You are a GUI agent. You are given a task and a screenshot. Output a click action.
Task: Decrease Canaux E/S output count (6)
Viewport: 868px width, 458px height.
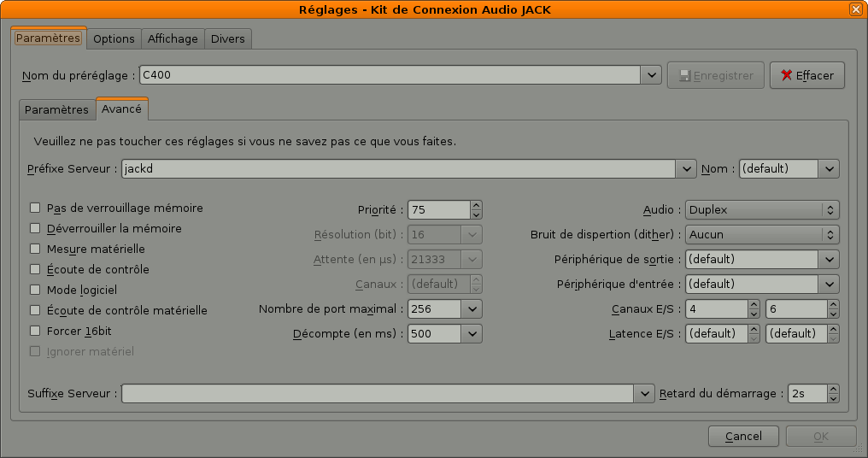click(x=833, y=314)
